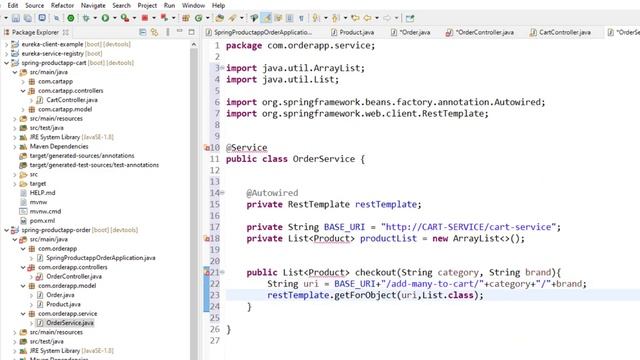Maximize the Package Explorer view
Image resolution: width=640 pixels, height=360 pixels.
[191, 31]
